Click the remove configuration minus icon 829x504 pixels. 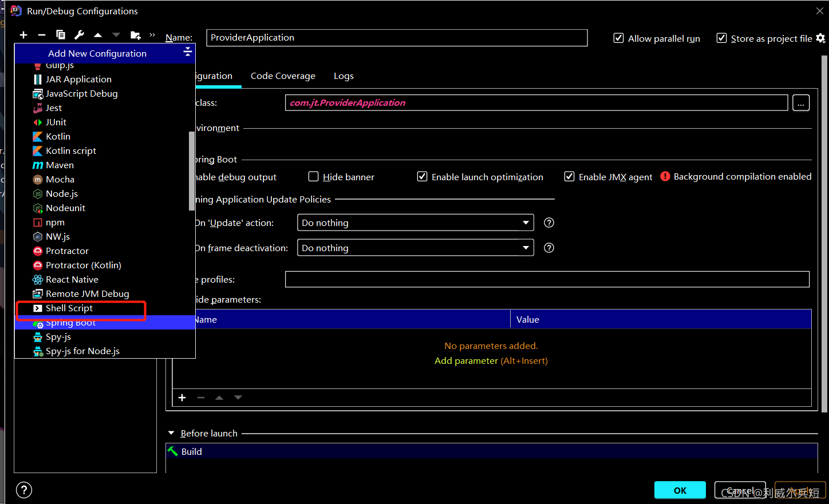tap(42, 35)
